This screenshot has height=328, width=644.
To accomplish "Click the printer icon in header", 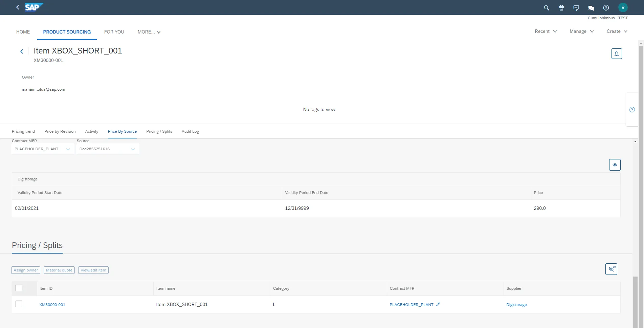I will (561, 8).
